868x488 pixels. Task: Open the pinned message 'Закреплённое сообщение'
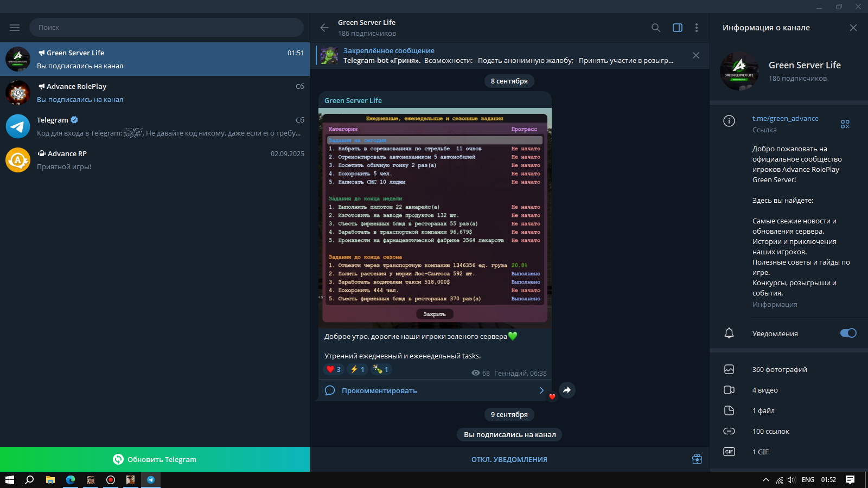502,55
